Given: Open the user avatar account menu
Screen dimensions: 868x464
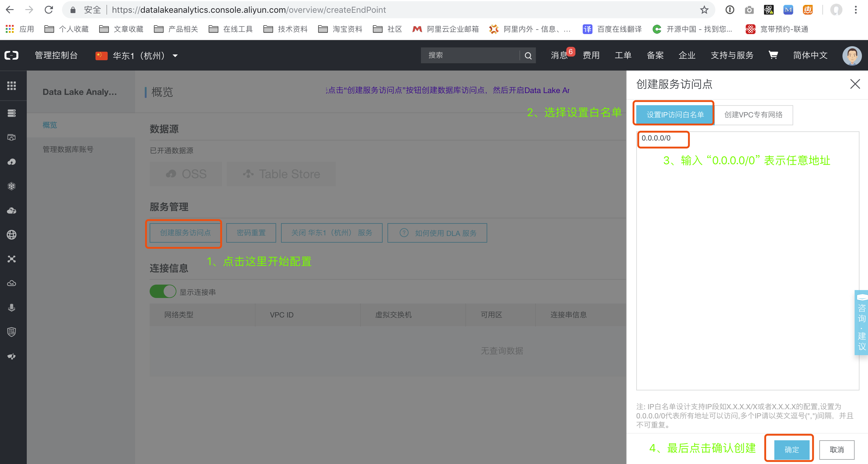Looking at the screenshot, I should [852, 56].
